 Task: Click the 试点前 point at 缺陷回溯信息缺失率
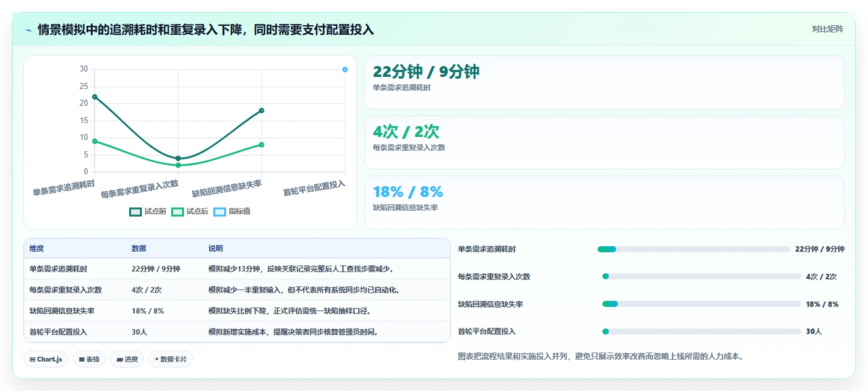tap(261, 111)
